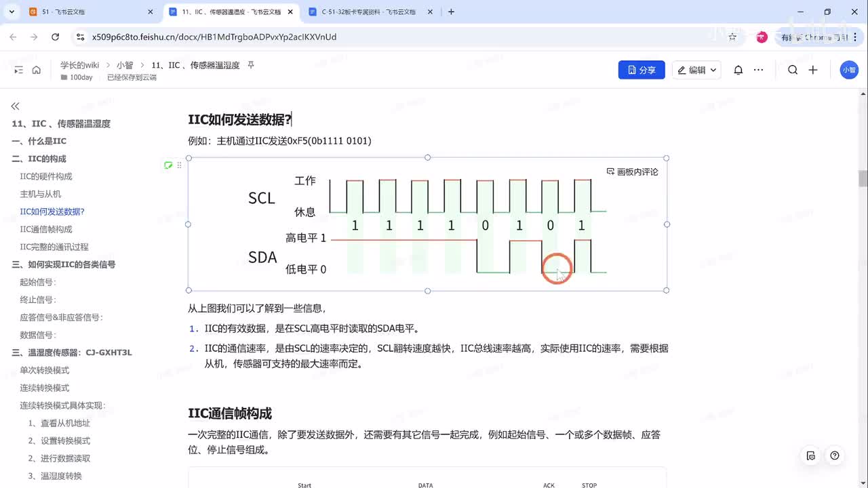Go back in the browser

pyautogui.click(x=14, y=37)
